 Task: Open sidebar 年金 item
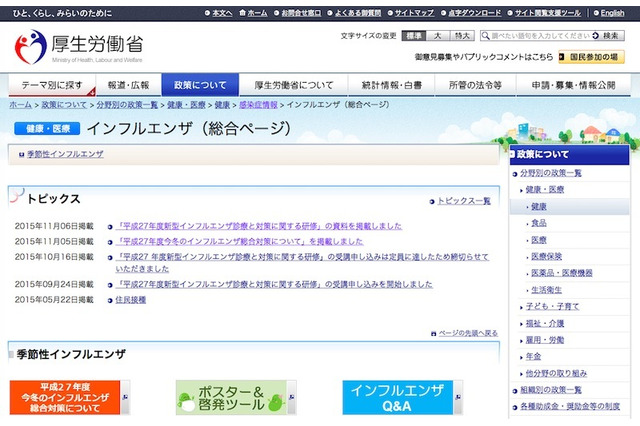(533, 357)
